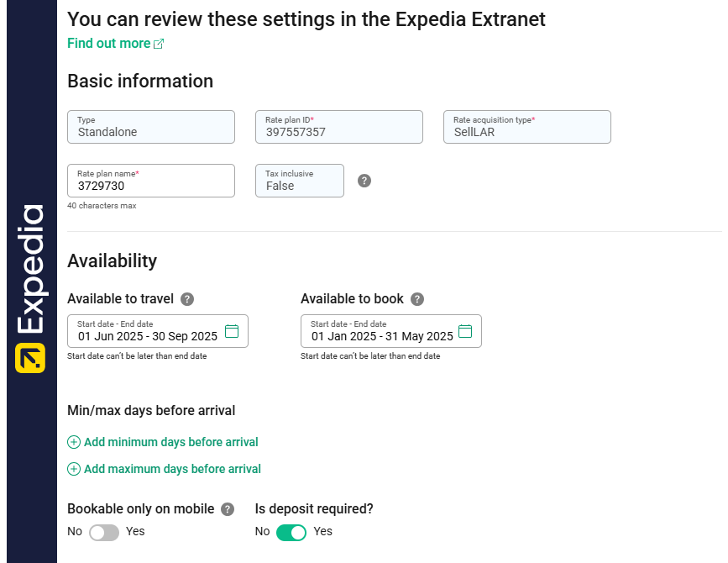728x563 pixels.
Task: Click the Rate acquisition type field
Action: [x=527, y=131]
